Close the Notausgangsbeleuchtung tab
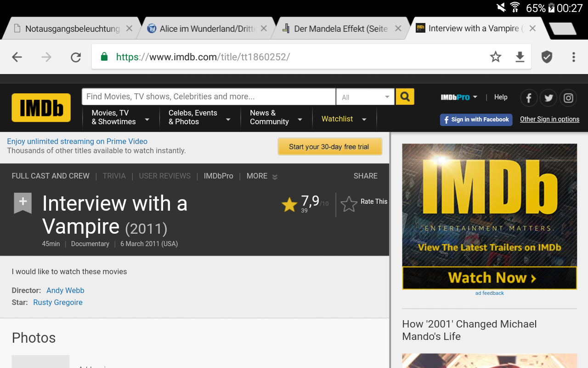Viewport: 588px width, 368px height. (x=129, y=29)
